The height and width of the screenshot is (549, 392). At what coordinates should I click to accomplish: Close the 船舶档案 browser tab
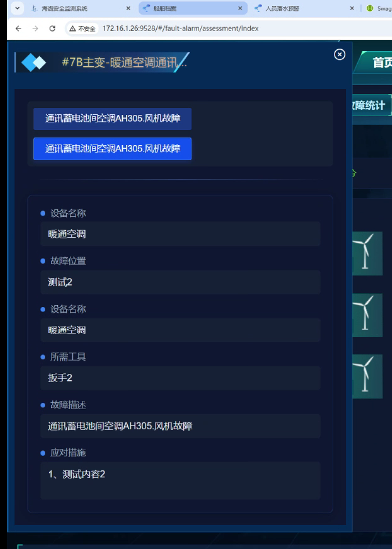point(240,8)
